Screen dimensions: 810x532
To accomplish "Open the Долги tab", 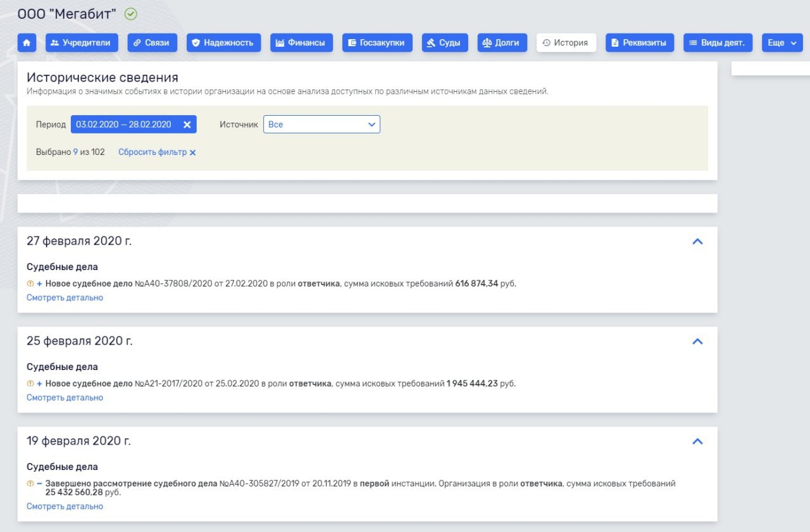I will tap(502, 42).
